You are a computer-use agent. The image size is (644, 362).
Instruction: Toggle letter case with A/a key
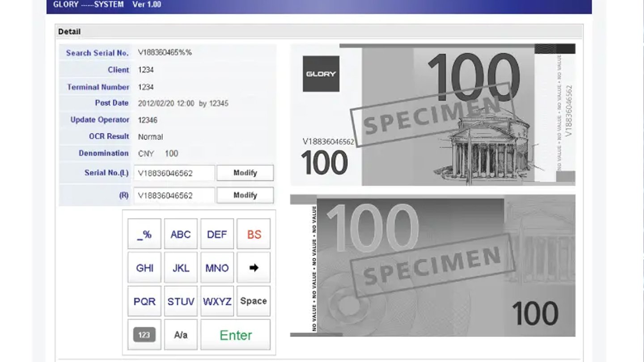[181, 335]
